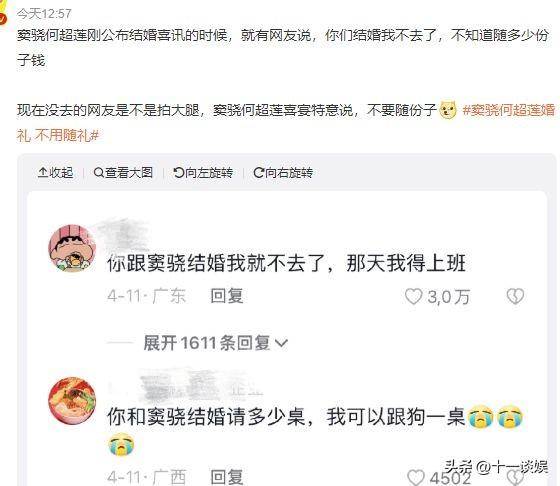Click the blurred username above first comment

123,232
